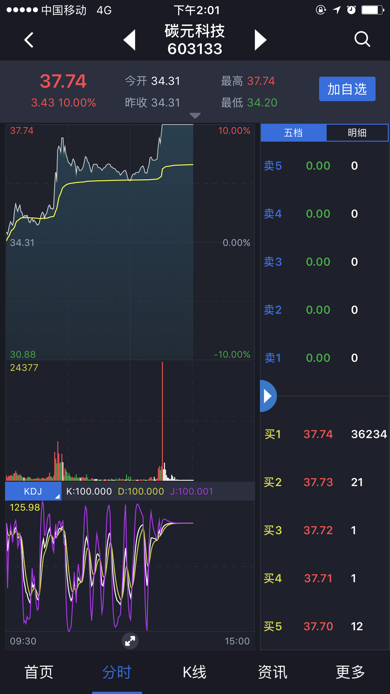390x694 pixels.
Task: Select the 卖5 order row
Action: pyautogui.click(x=324, y=166)
